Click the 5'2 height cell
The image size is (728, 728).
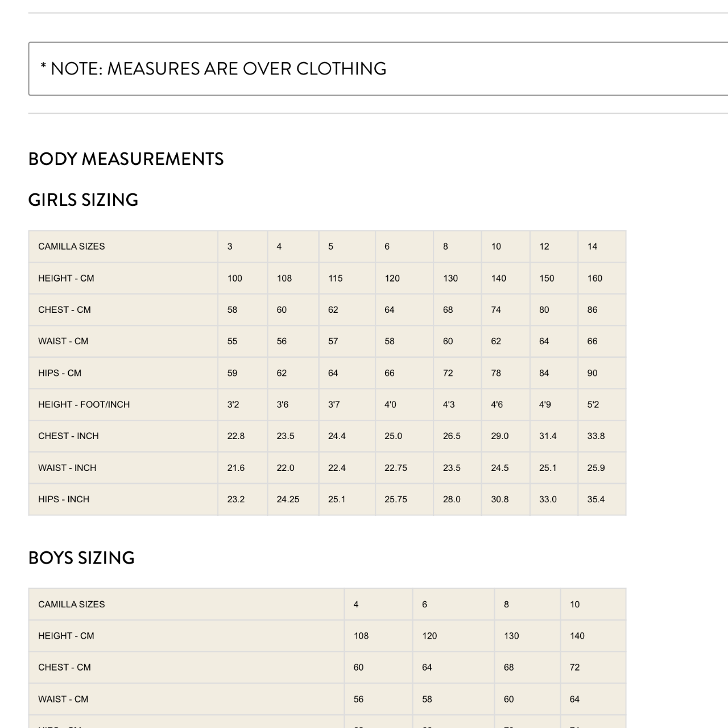[x=593, y=404]
